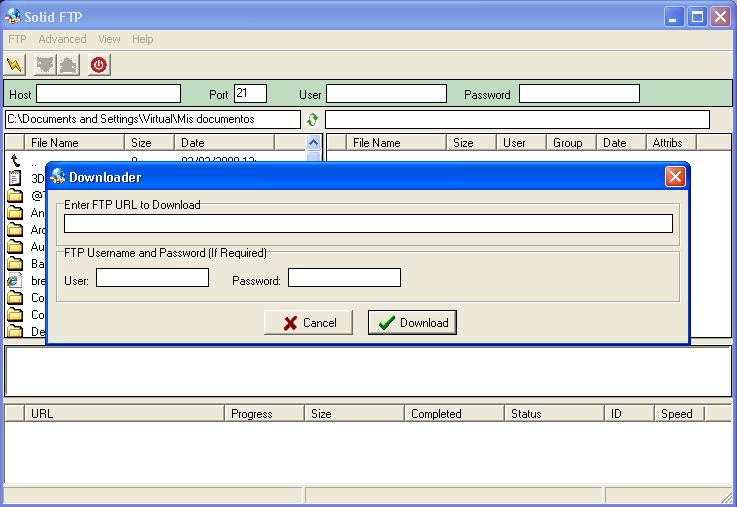Select the folder icon beside 'Au'

tap(15, 246)
